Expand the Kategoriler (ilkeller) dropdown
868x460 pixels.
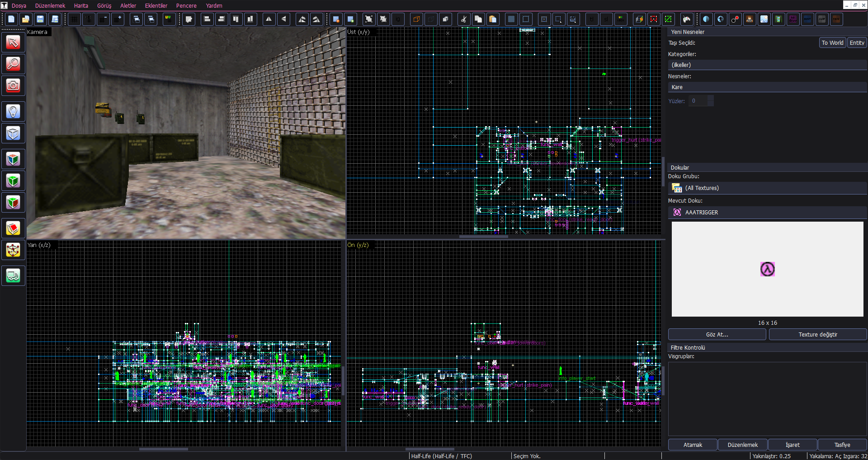click(x=767, y=65)
